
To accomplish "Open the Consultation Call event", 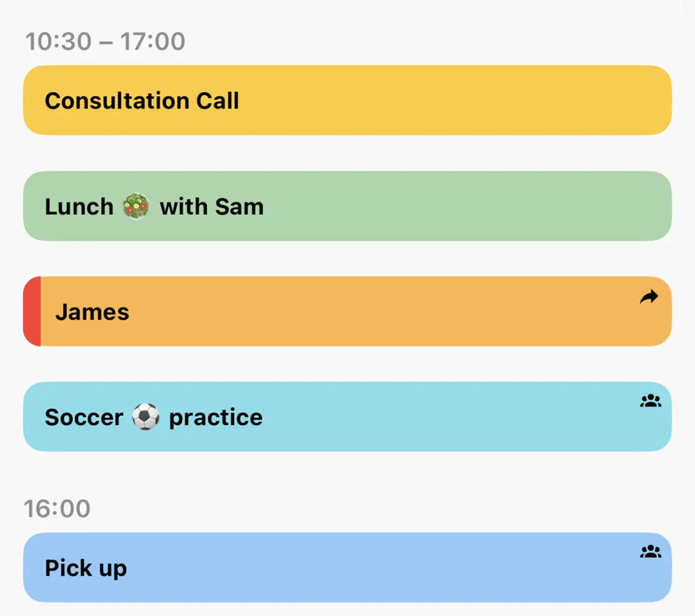I will 347,100.
